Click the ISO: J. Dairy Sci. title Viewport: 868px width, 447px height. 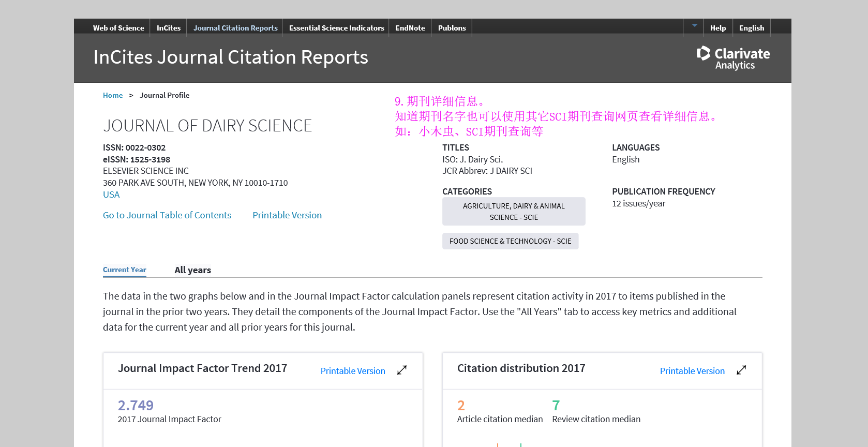473,159
